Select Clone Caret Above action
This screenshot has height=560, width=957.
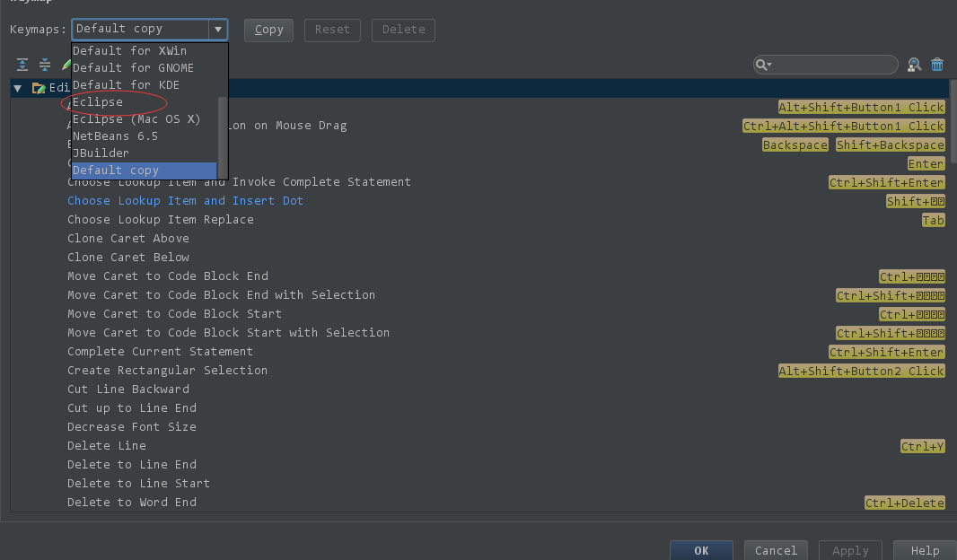(x=128, y=239)
